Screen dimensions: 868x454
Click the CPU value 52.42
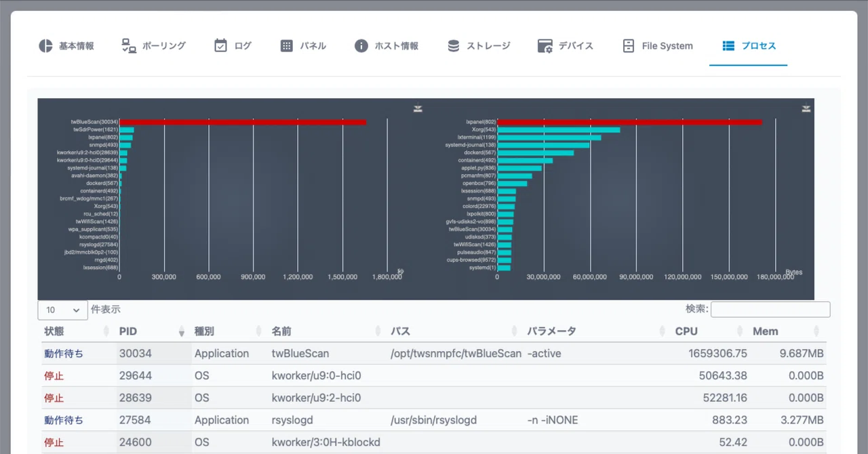pyautogui.click(x=733, y=442)
